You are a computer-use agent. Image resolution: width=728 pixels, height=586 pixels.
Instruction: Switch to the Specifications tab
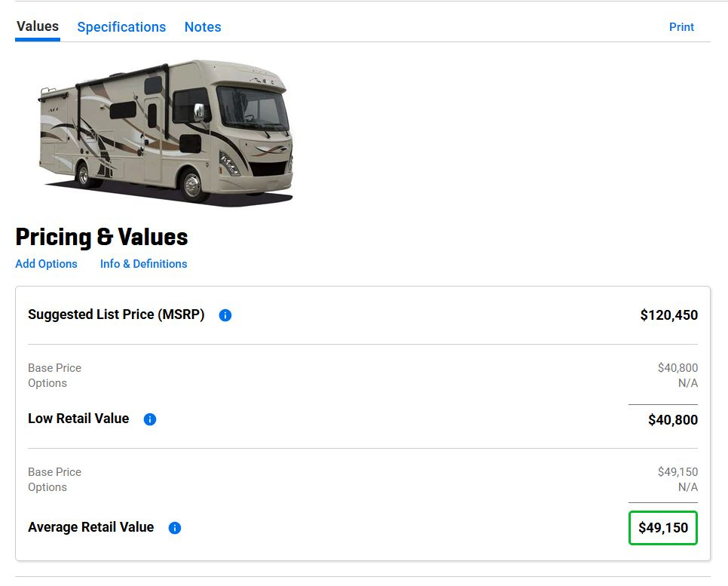pyautogui.click(x=121, y=27)
